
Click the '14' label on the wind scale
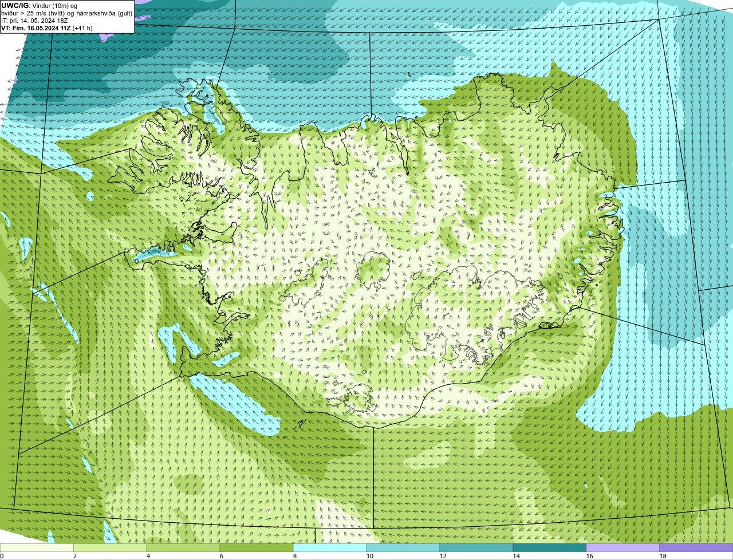click(x=517, y=556)
